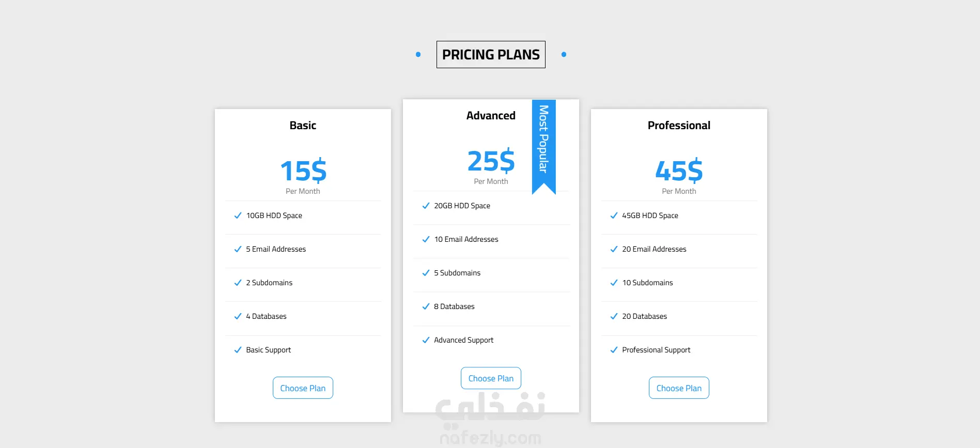Click the checkmark next to 8 Databases
980x448 pixels.
(x=426, y=306)
